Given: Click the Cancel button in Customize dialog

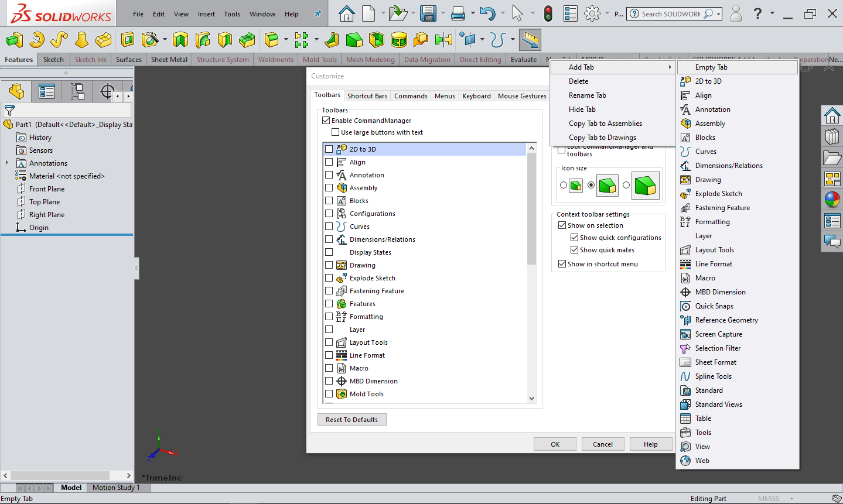Looking at the screenshot, I should point(603,444).
